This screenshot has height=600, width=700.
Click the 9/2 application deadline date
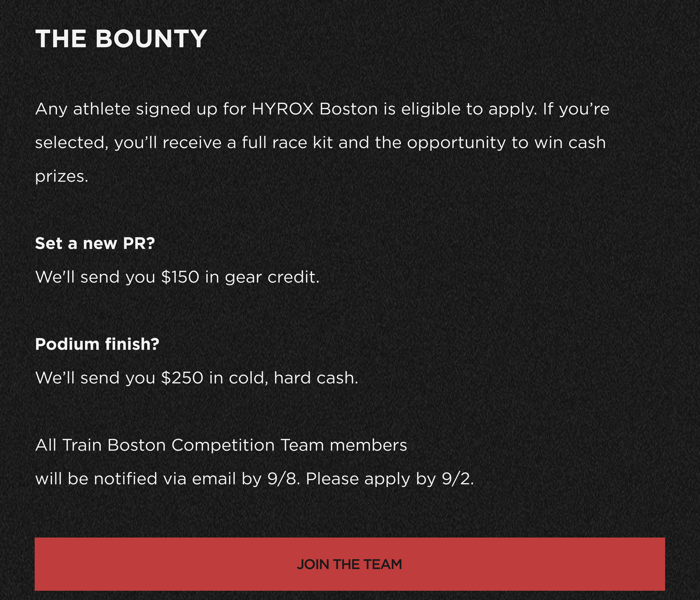click(457, 479)
